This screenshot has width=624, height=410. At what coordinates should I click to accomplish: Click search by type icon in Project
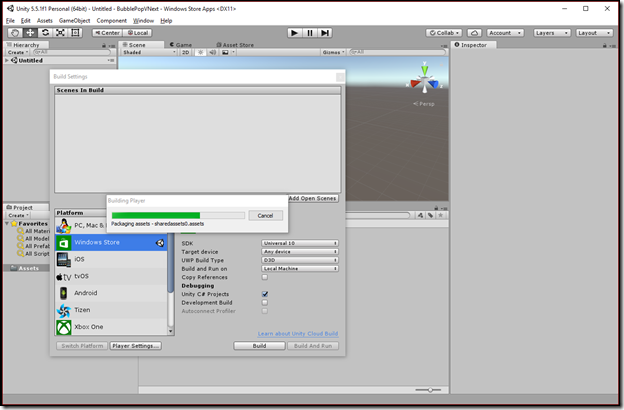tap(420, 215)
